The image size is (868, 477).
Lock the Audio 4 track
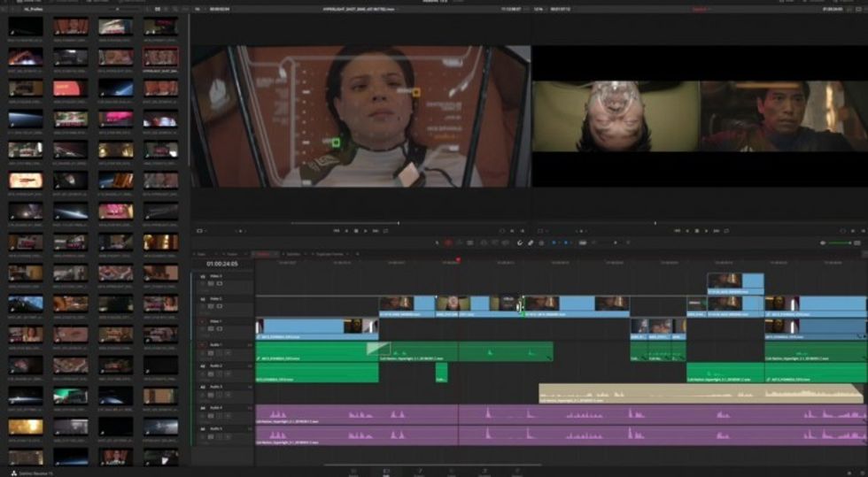click(x=203, y=416)
